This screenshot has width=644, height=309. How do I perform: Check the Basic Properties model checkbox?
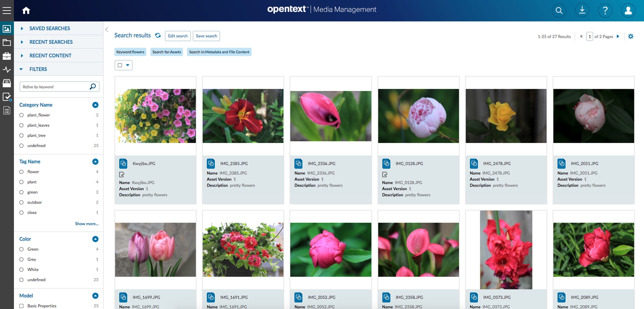22,306
